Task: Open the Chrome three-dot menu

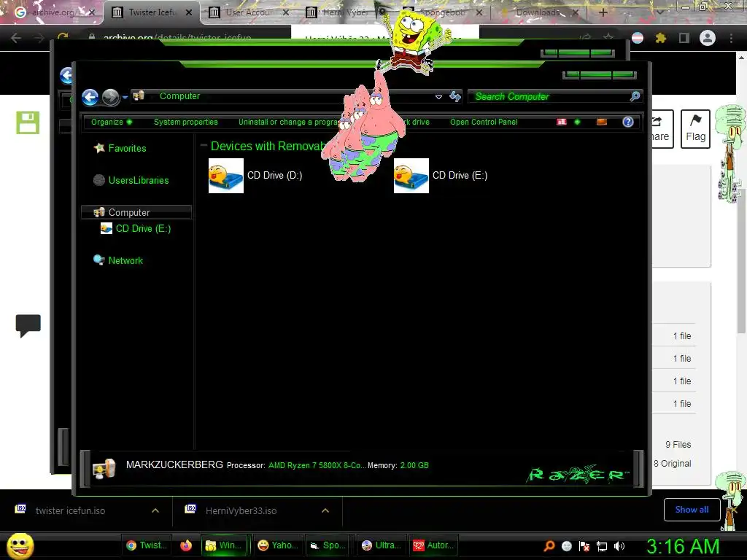Action: pos(731,38)
